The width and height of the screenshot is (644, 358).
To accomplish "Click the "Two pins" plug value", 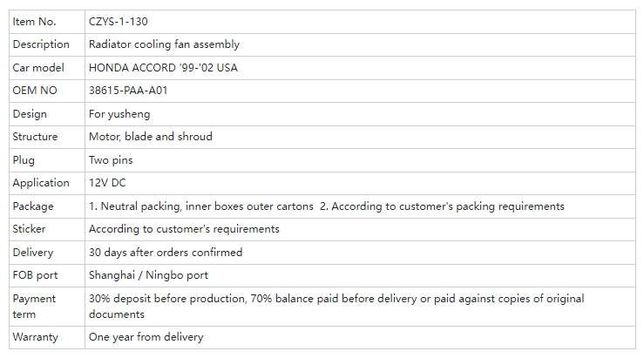I will pos(111,160).
